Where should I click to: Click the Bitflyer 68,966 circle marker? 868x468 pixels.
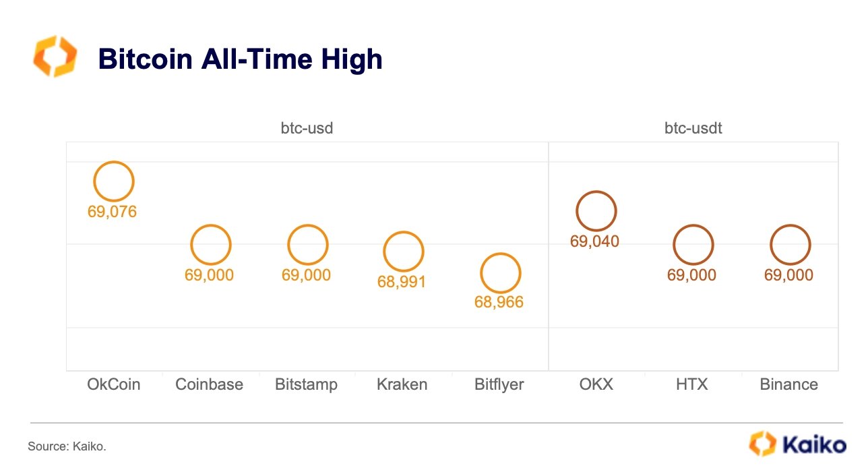501,273
